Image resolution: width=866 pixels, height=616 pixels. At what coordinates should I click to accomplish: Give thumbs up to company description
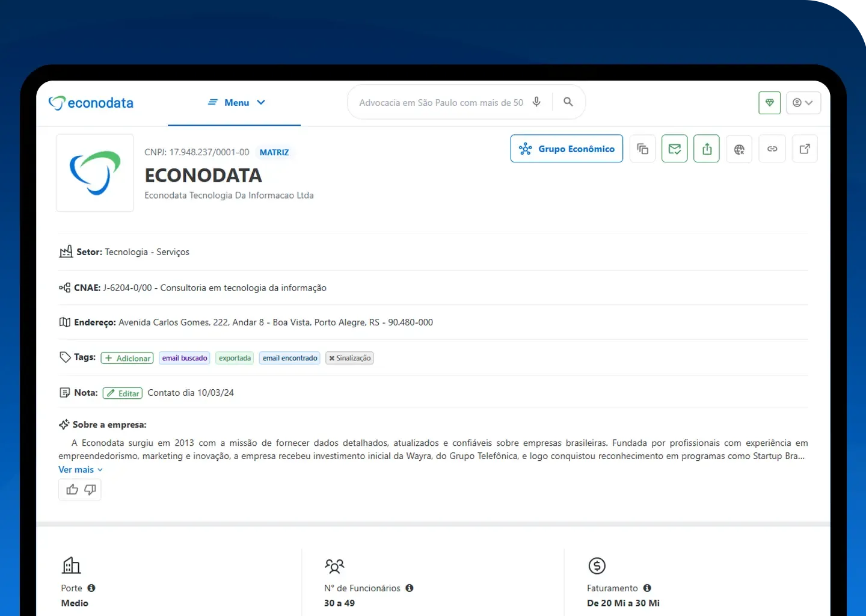(x=72, y=490)
